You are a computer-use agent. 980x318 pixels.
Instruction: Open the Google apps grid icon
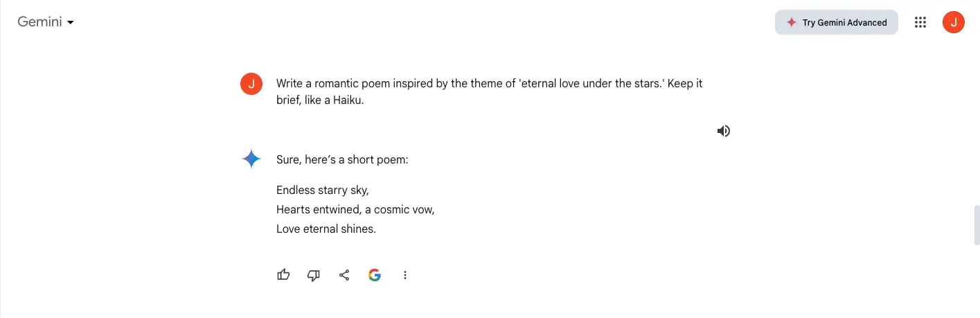pyautogui.click(x=920, y=22)
